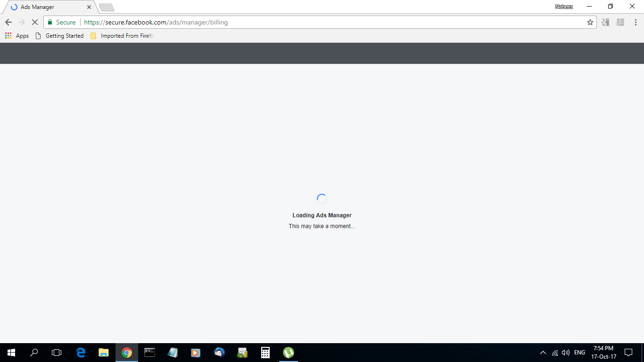Click the greyed forward navigation arrow
The width and height of the screenshot is (644, 362).
(x=22, y=22)
